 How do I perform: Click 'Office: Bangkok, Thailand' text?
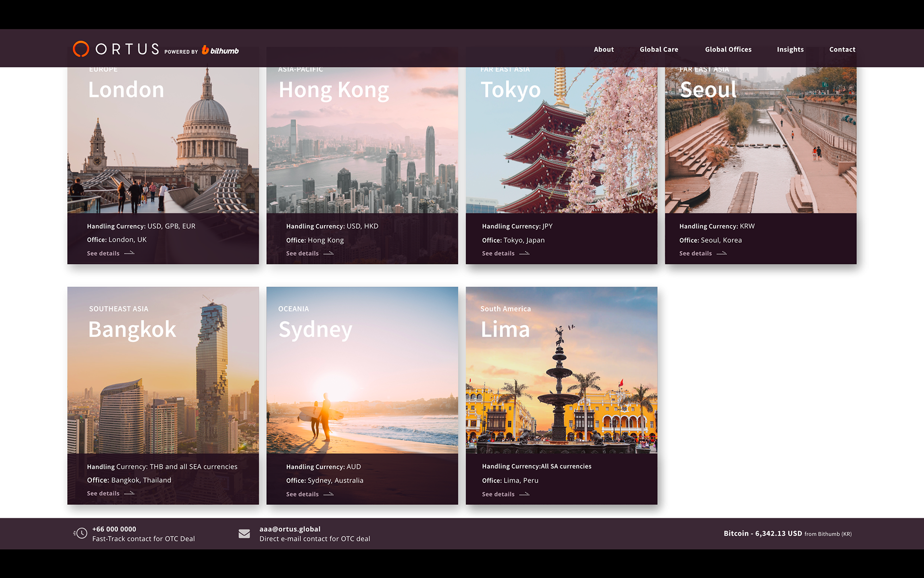pyautogui.click(x=129, y=480)
